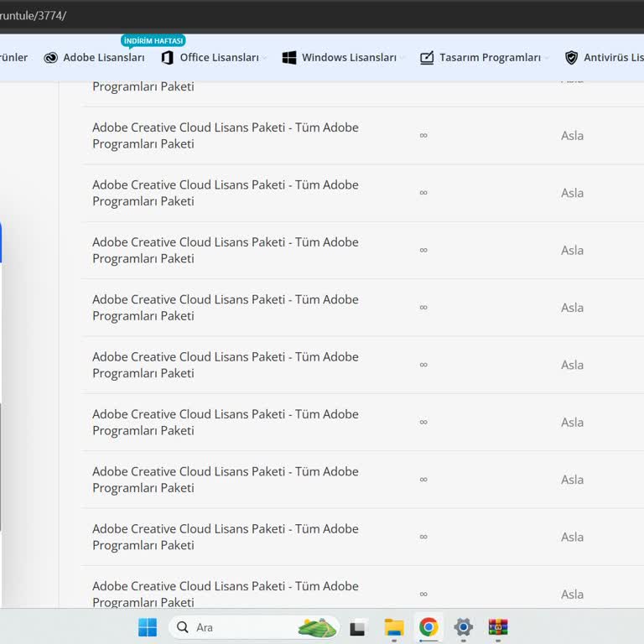Open WinRAR from the taskbar
The height and width of the screenshot is (644, 644).
pyautogui.click(x=498, y=627)
